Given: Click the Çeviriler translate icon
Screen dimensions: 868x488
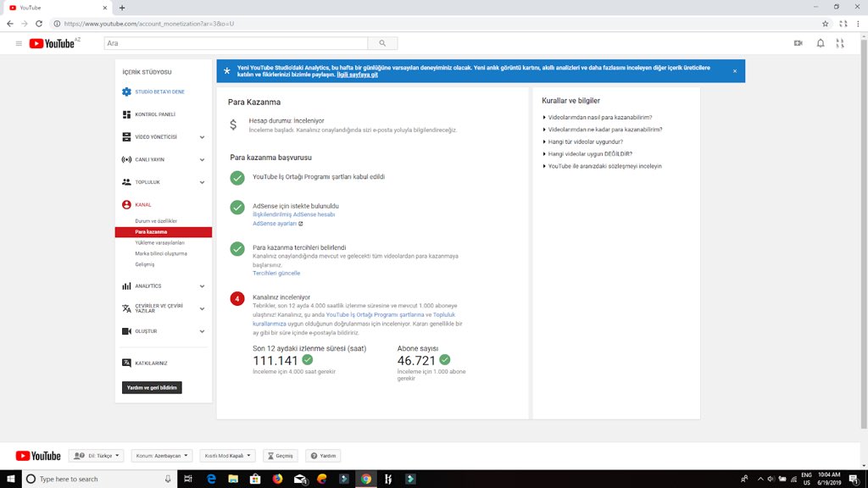Looking at the screenshot, I should pos(127,308).
